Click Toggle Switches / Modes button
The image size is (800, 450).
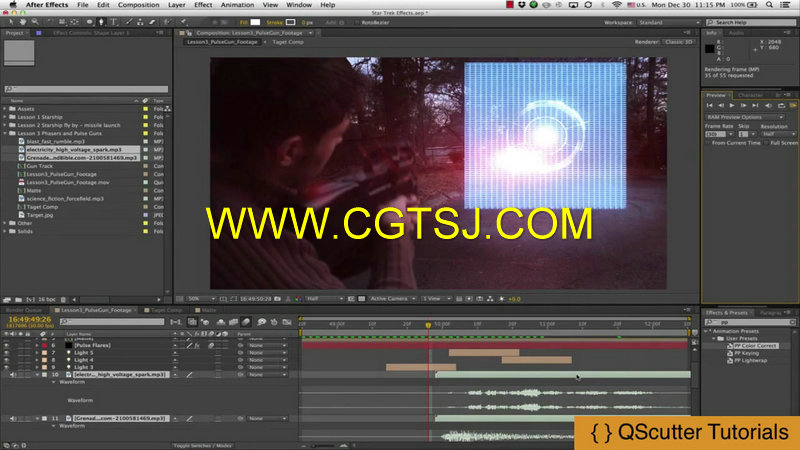pos(202,445)
